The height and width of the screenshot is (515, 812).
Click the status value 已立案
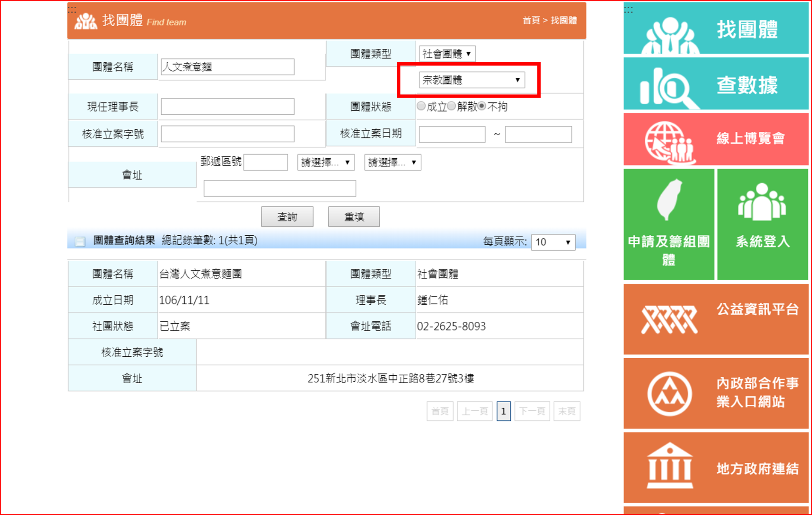click(x=175, y=326)
